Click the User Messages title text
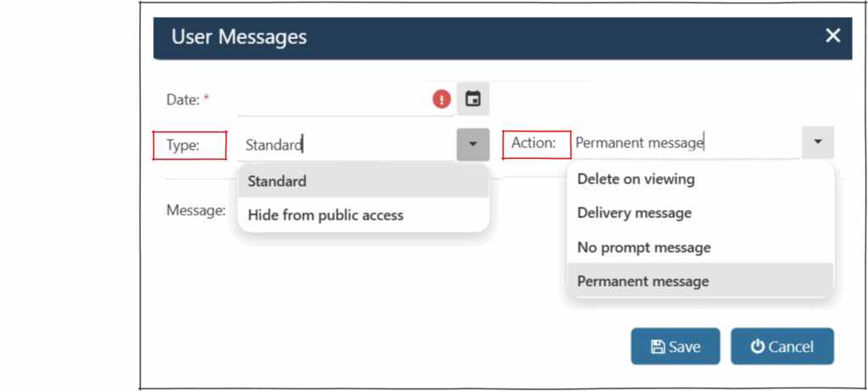The width and height of the screenshot is (868, 391). click(x=239, y=36)
